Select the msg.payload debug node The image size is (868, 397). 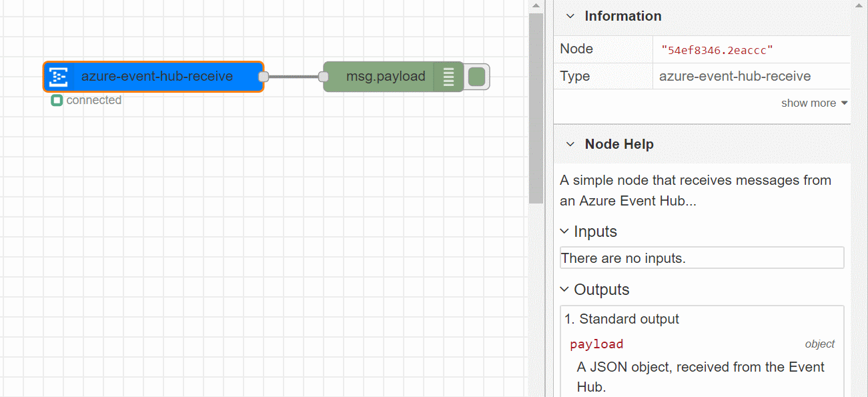394,77
